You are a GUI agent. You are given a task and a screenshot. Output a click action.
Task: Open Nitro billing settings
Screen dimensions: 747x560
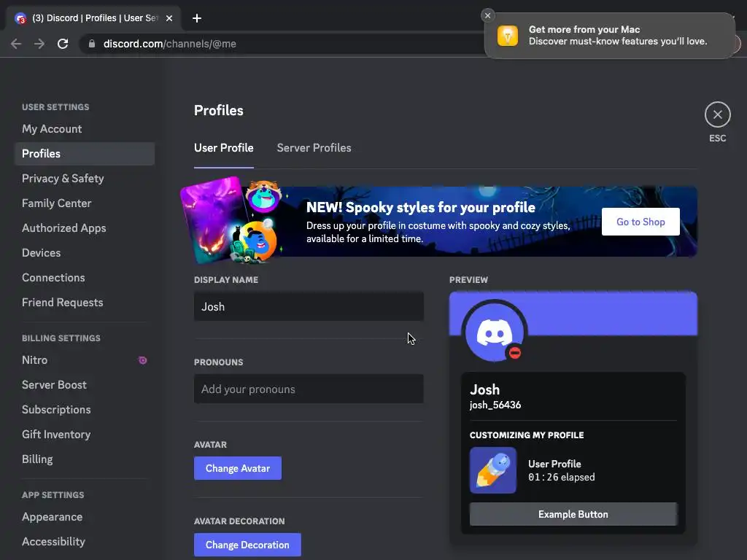tap(85, 360)
